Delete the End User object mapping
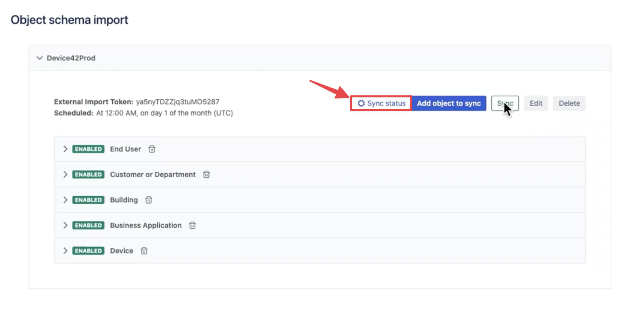644x310 pixels. [x=152, y=149]
